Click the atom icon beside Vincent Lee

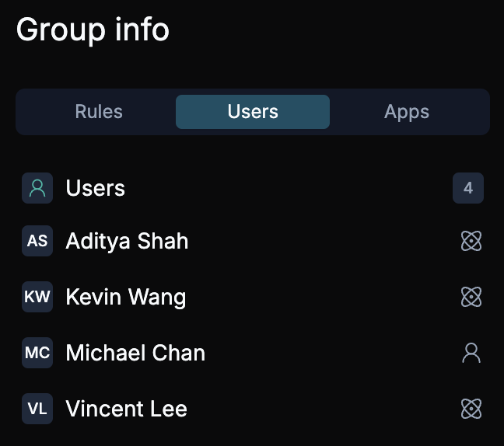pos(471,409)
